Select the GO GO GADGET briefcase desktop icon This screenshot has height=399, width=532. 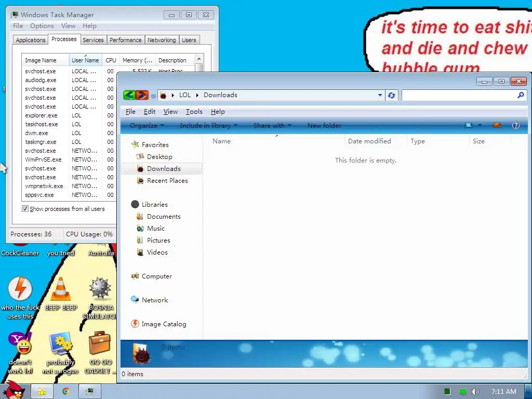click(x=100, y=344)
